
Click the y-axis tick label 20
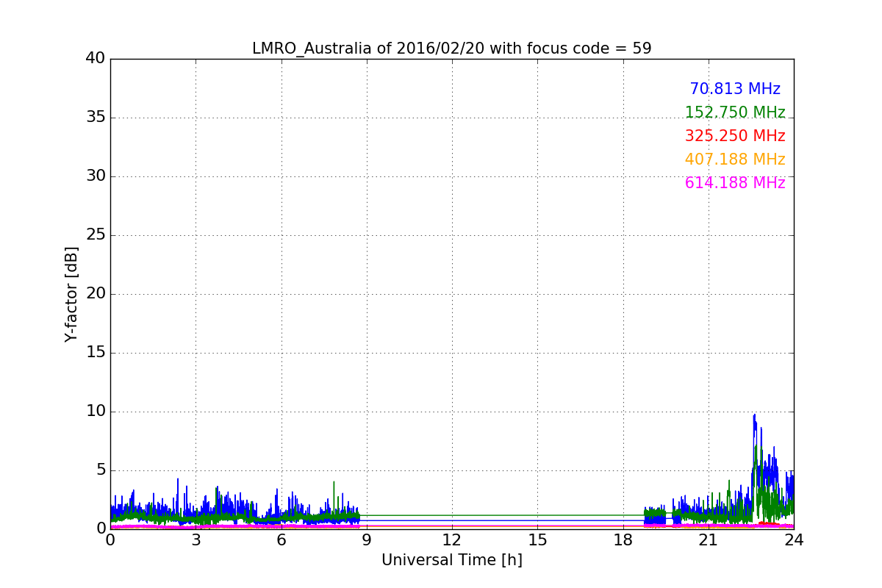[x=96, y=294]
